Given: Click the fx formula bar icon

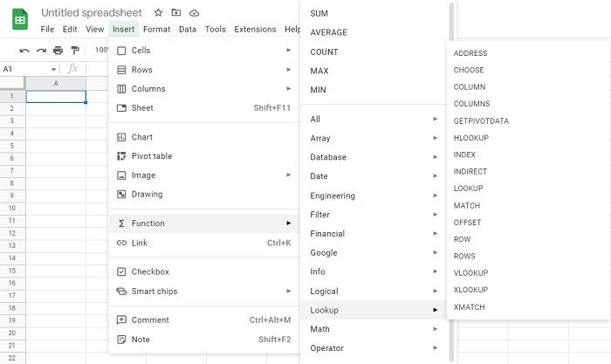Looking at the screenshot, I should coord(72,69).
